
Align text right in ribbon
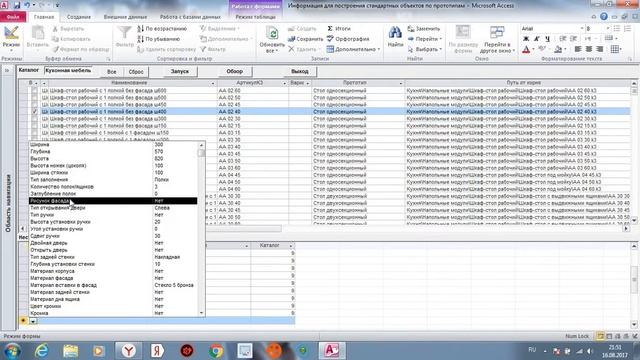point(599,49)
